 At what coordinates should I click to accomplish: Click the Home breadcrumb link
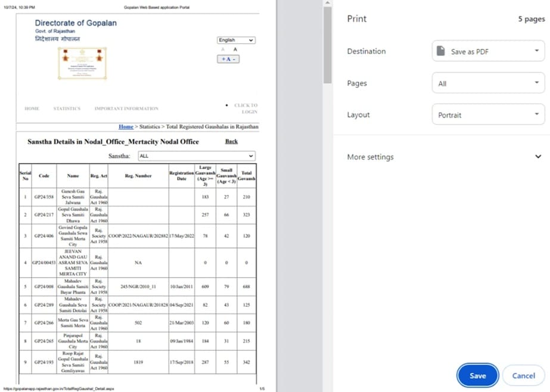point(125,126)
